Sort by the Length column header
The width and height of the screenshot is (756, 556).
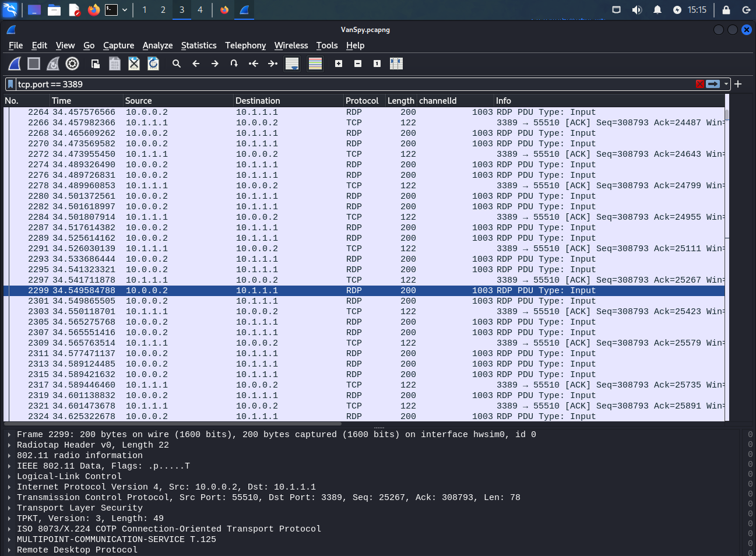point(402,101)
